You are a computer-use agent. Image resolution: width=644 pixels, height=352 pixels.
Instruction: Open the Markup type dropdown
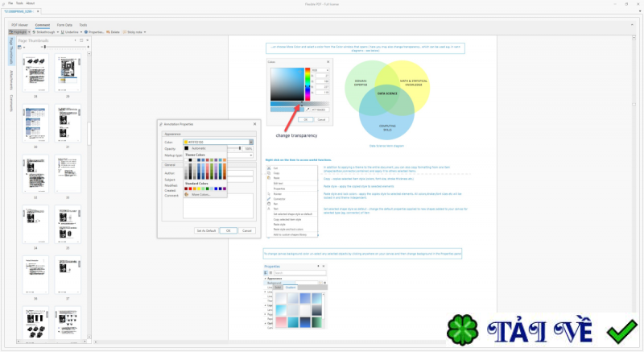[251, 155]
